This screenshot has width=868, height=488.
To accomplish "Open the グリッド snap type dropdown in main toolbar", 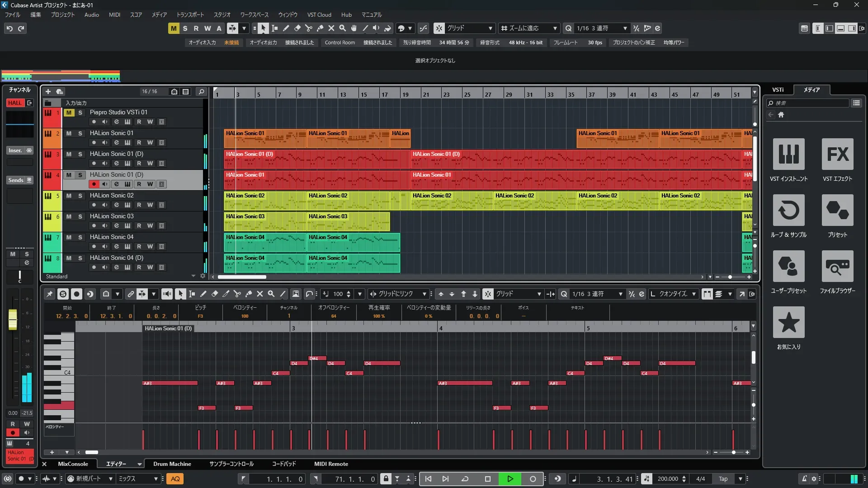I will (491, 28).
